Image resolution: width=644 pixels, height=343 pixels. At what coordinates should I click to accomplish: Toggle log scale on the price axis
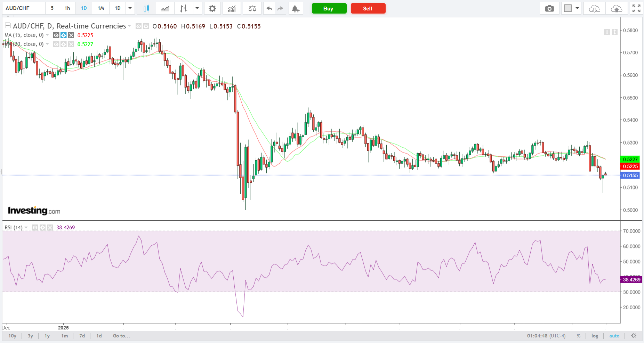point(595,336)
